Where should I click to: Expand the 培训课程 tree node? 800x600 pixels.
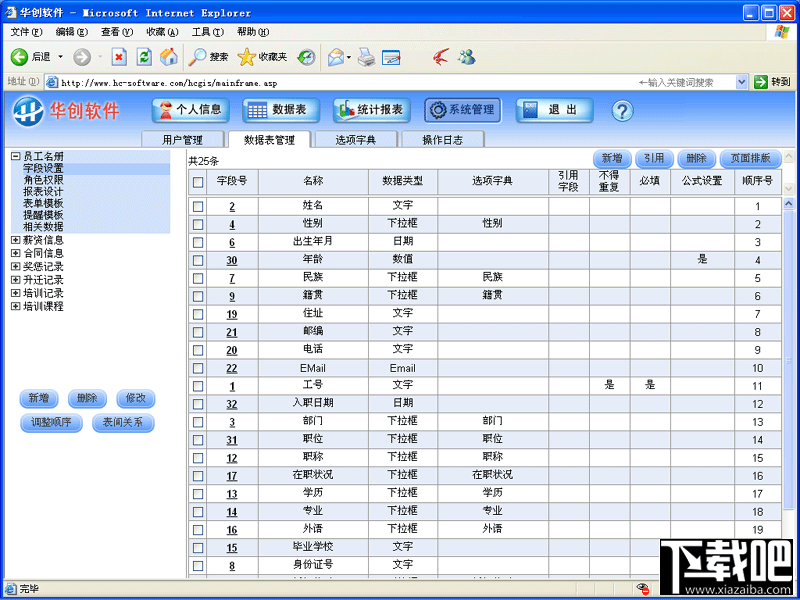point(15,307)
